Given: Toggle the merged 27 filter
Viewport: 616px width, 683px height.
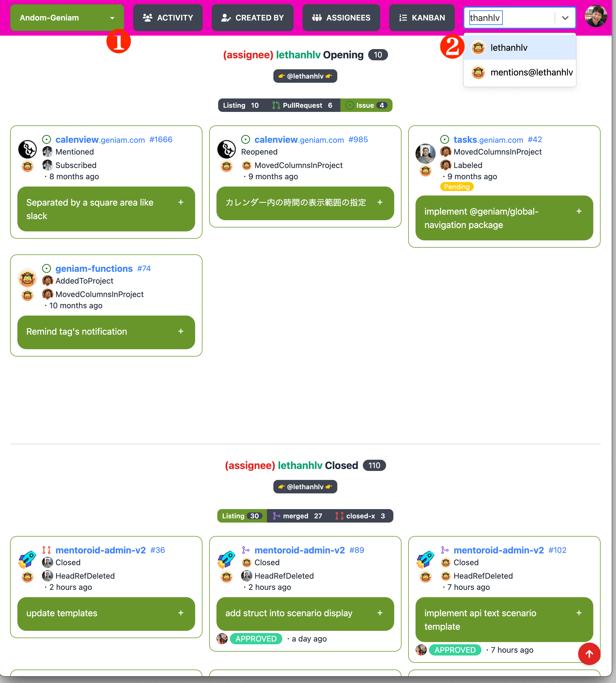Looking at the screenshot, I should tap(298, 516).
